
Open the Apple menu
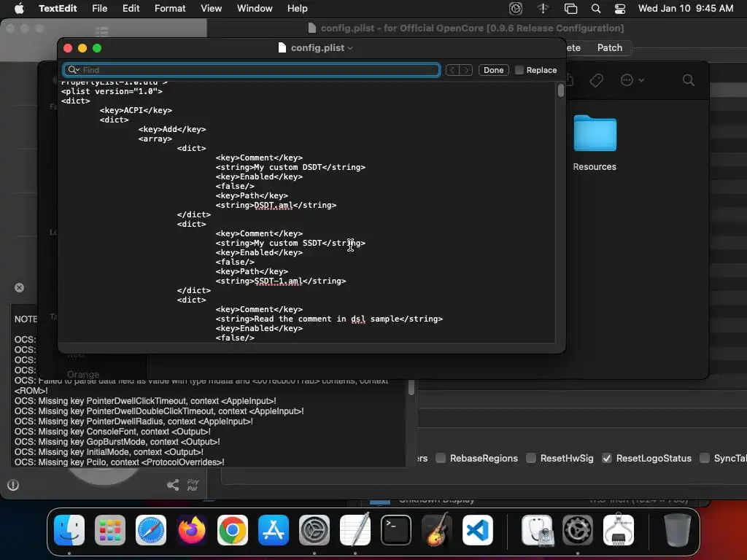(18, 9)
